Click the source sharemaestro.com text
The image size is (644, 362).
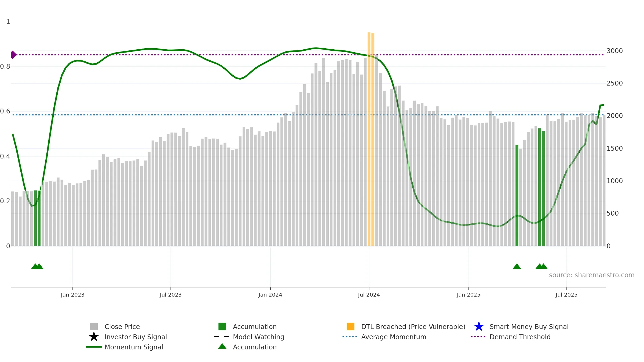[x=591, y=275]
